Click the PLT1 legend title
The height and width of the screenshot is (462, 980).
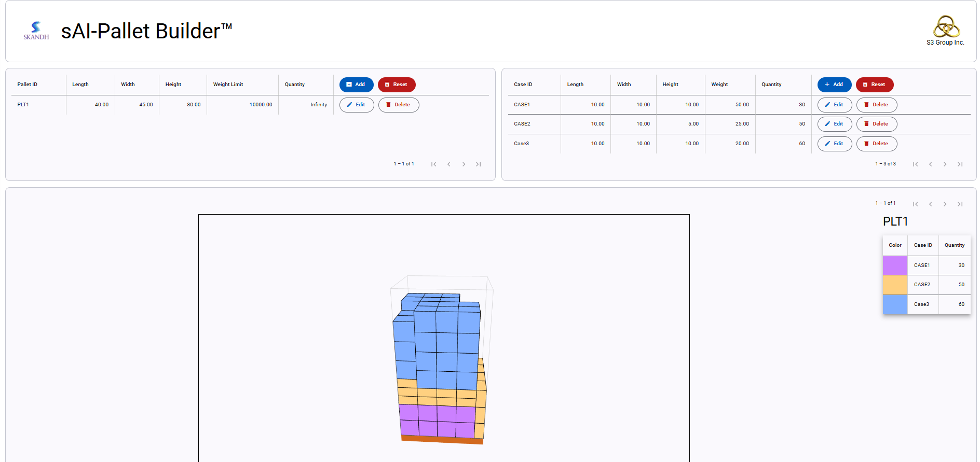coord(895,221)
